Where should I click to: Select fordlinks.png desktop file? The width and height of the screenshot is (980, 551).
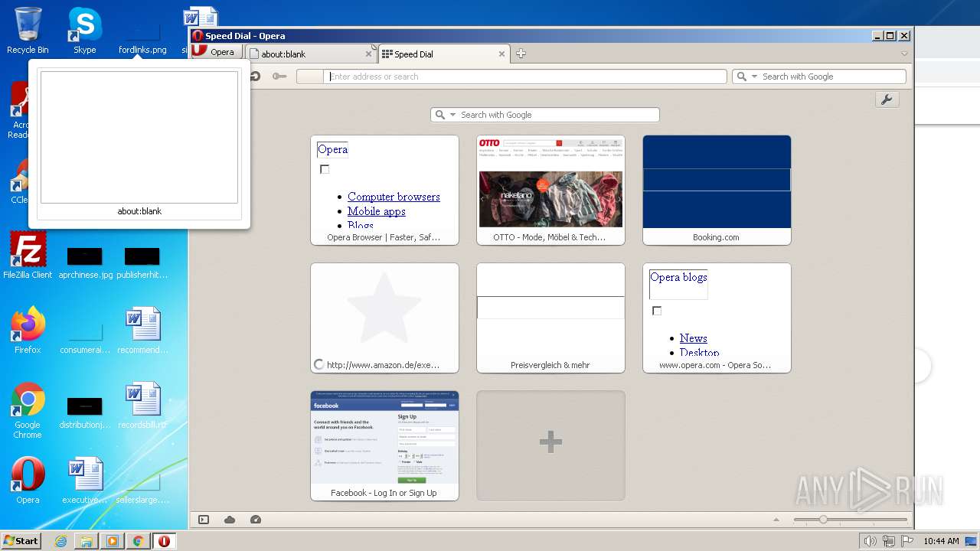142,37
